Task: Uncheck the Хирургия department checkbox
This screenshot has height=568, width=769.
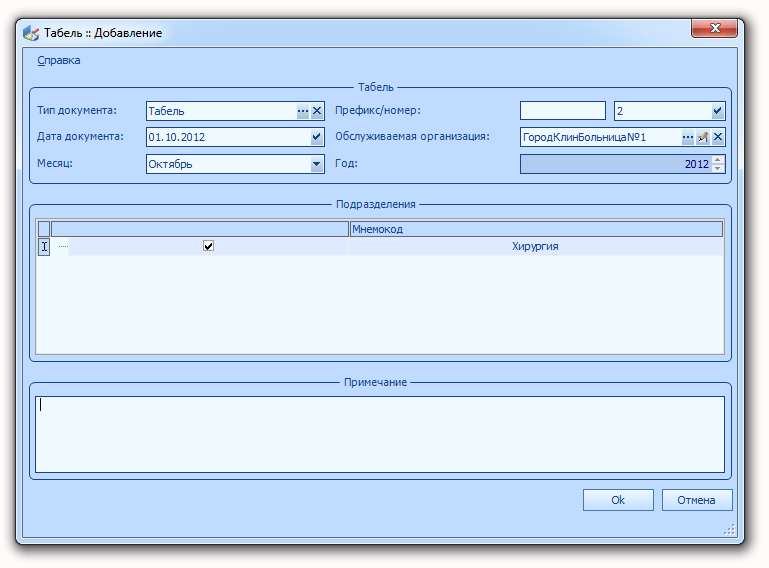Action: coord(208,246)
